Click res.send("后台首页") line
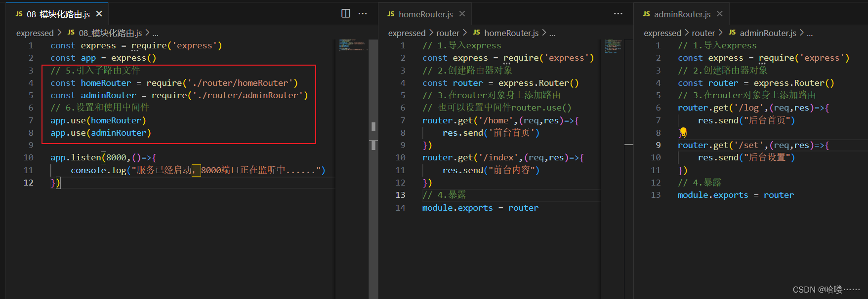The height and width of the screenshot is (299, 868). pos(746,120)
